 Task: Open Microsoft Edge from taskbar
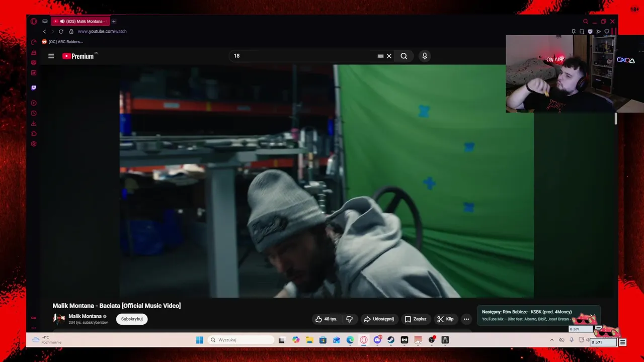coord(350,340)
